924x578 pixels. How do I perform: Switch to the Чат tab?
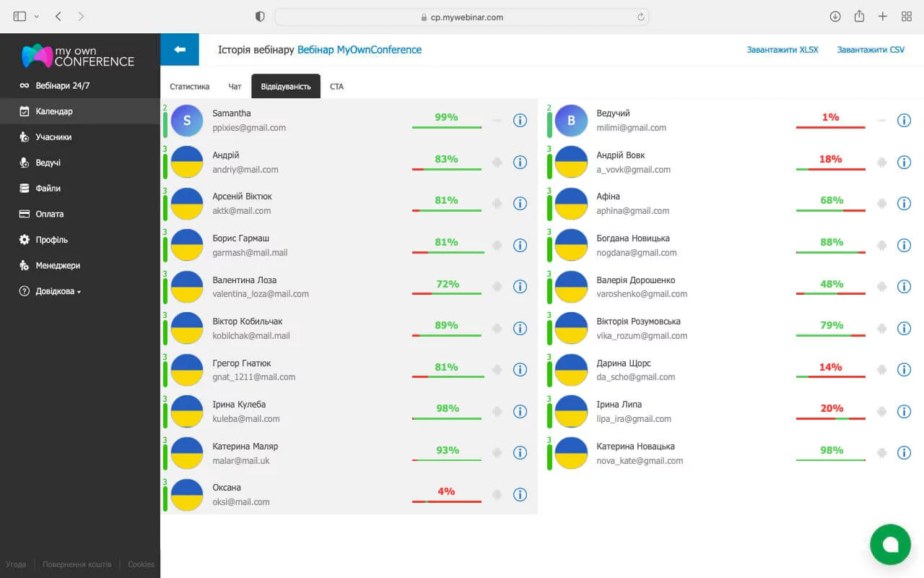(235, 87)
